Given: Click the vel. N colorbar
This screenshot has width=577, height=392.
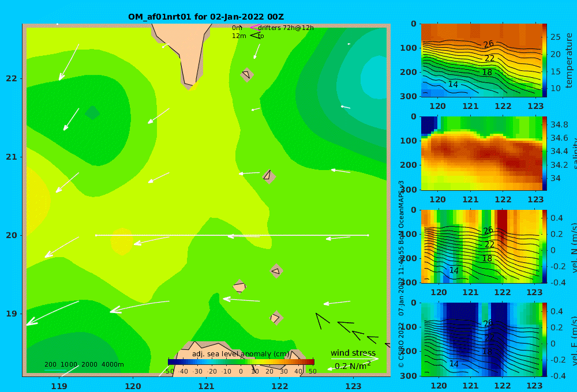Looking at the screenshot, I should click(545, 246).
